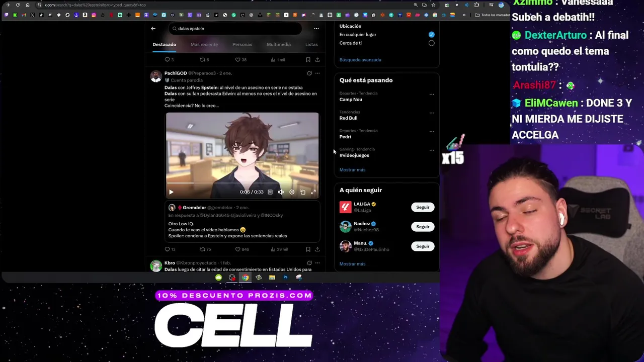Click the Chrome icon in the taskbar
The height and width of the screenshot is (362, 644).
coord(245,278)
